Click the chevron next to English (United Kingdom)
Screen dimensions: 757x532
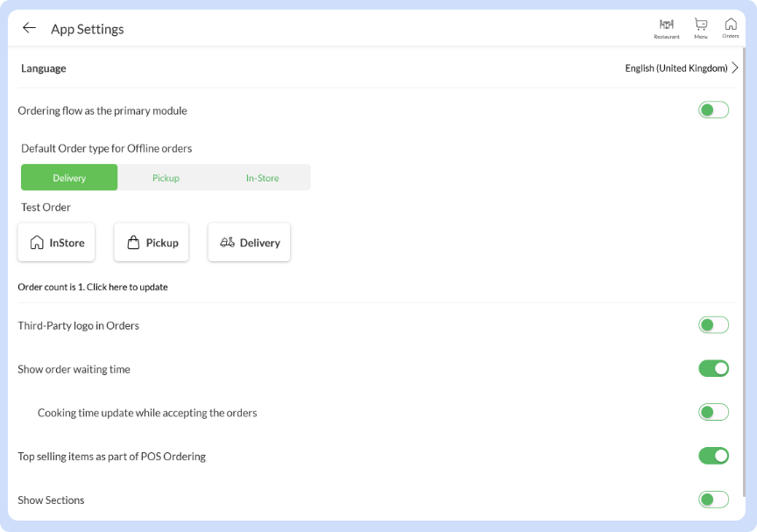pos(738,67)
